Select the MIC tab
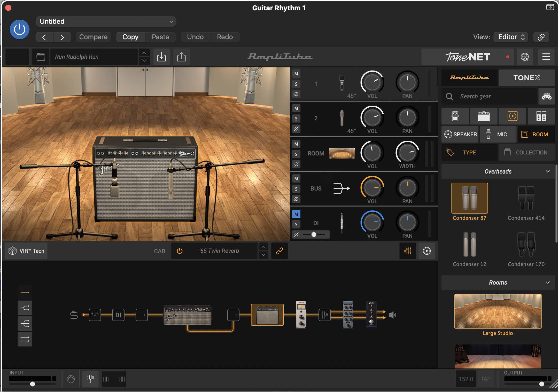 tap(498, 134)
